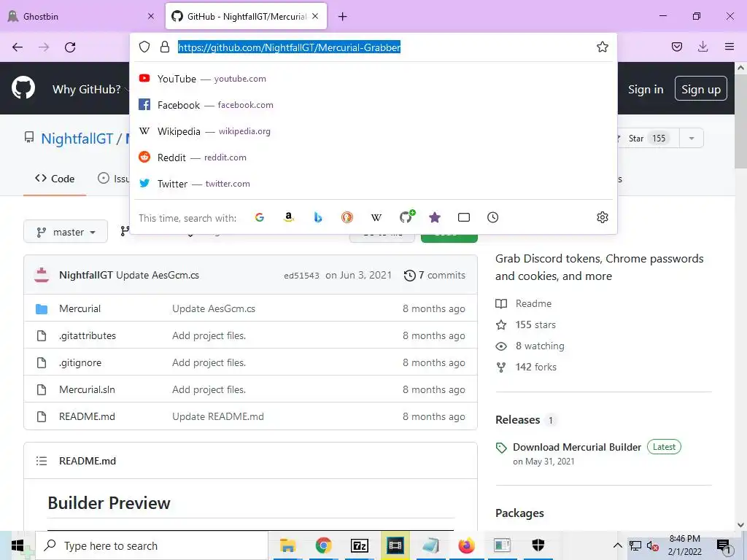
Task: Open tracking protection shield icon
Action: pos(144,47)
